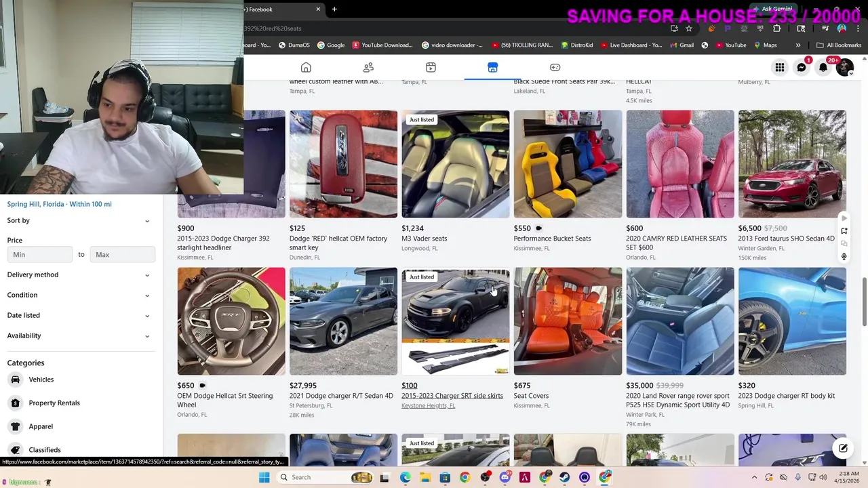Open the orange Seat Covers listing image
Viewport: 868px width, 488px height.
pos(568,321)
